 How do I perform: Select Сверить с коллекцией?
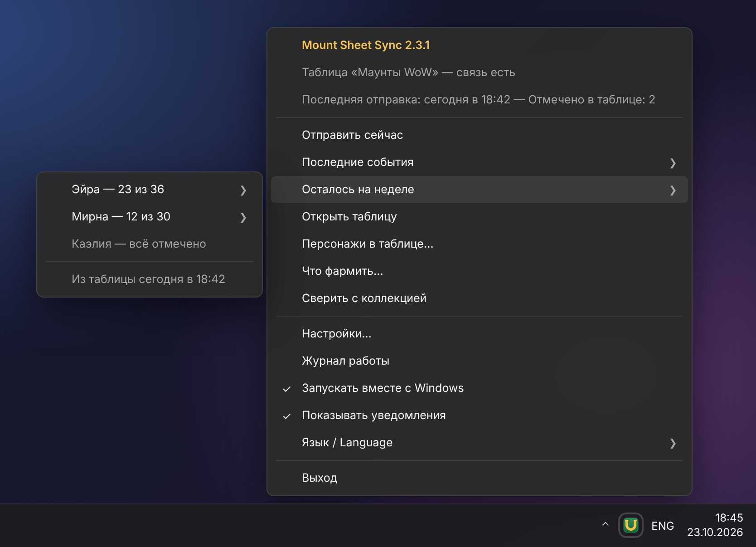pyautogui.click(x=480, y=298)
